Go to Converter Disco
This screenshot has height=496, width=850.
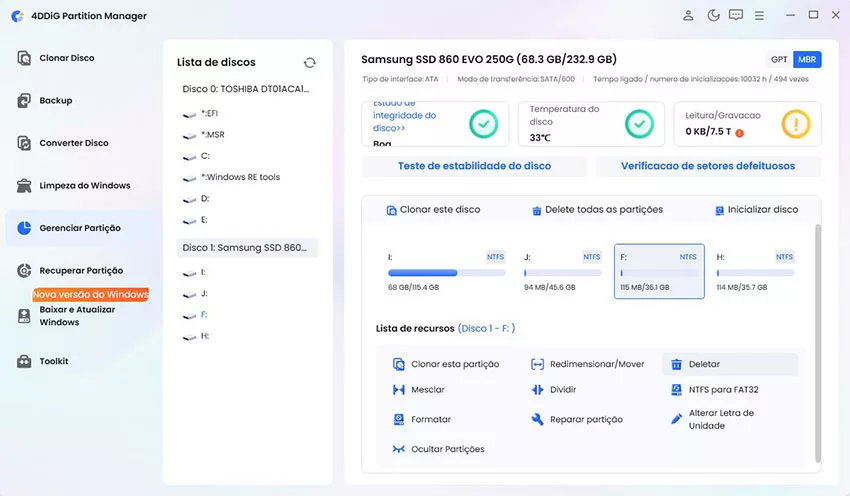[62, 143]
